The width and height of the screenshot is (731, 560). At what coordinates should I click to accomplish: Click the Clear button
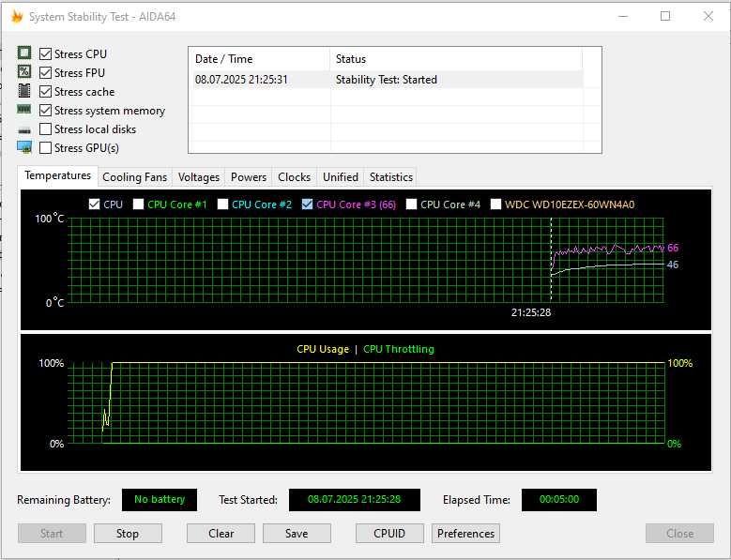[221, 534]
